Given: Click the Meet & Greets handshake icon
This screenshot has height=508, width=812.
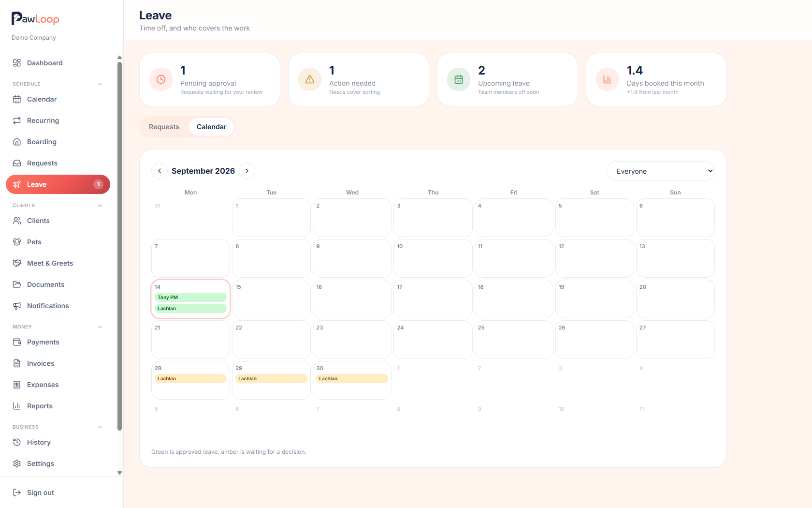Looking at the screenshot, I should (17, 263).
